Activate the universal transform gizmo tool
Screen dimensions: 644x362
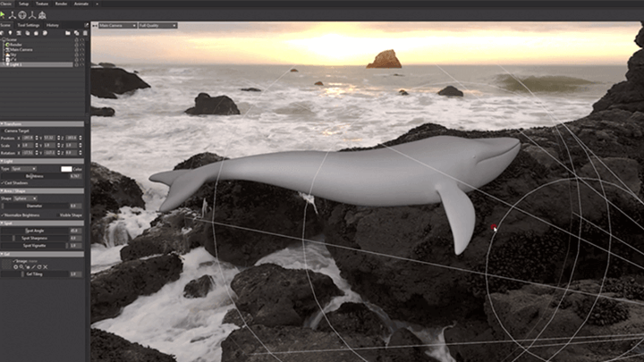[x=42, y=15]
